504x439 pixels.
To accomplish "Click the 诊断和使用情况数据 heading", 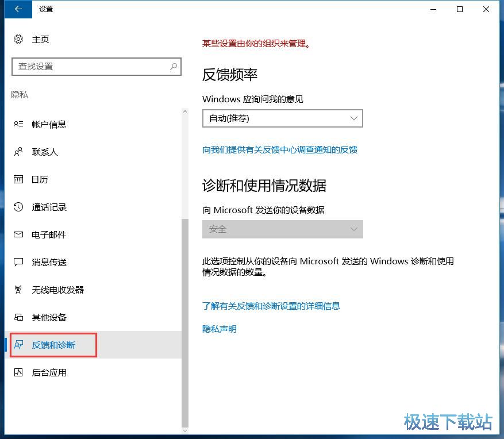I will (264, 186).
